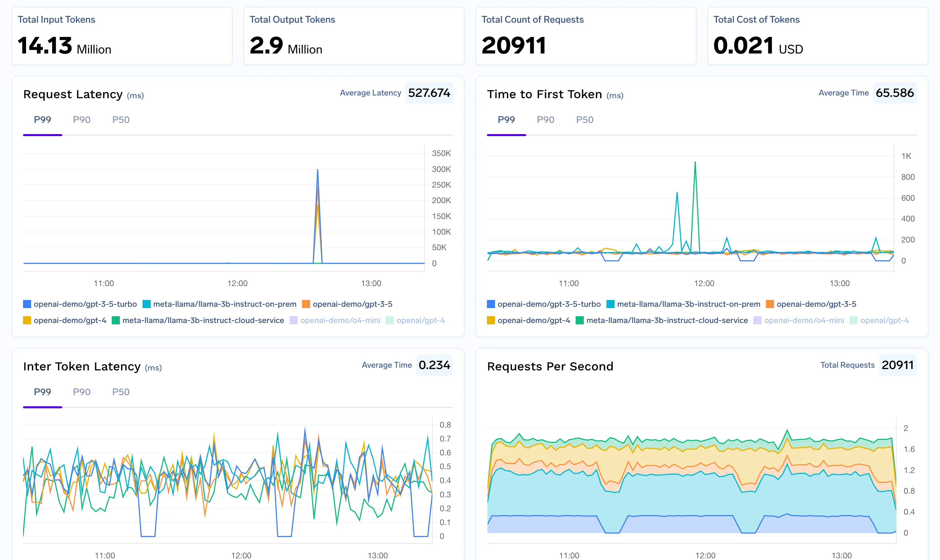Click yellow openai-demo/gpt-4 swatch in Request Latency legend
The image size is (940, 560).
coord(27,320)
